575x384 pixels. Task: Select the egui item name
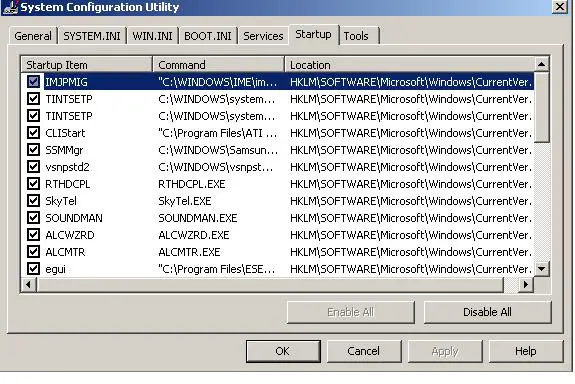coord(55,269)
